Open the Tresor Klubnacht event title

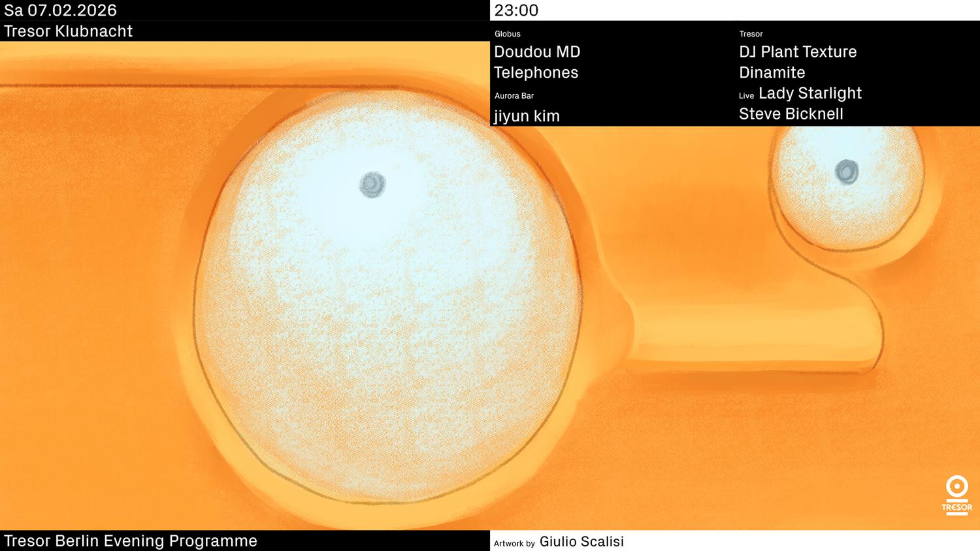68,31
